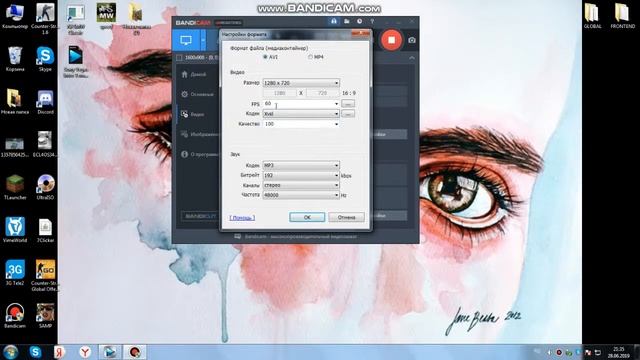Expand the recording mode arrow beside monitor icon
Viewport: 640px width, 360px height.
pyautogui.click(x=203, y=40)
